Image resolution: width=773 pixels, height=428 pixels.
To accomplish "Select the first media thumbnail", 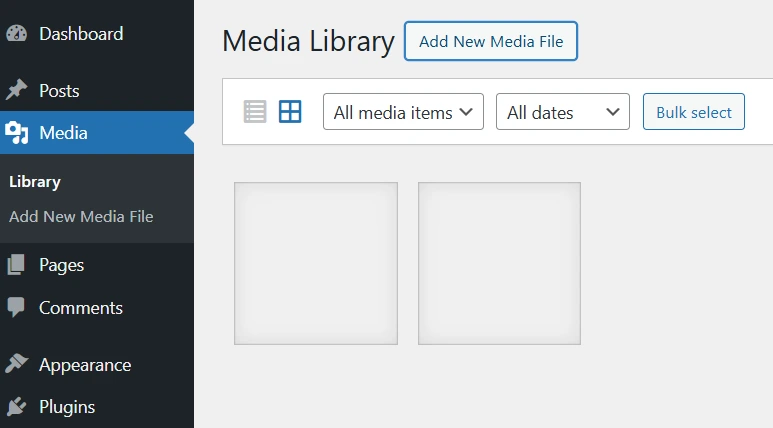I will (x=316, y=263).
